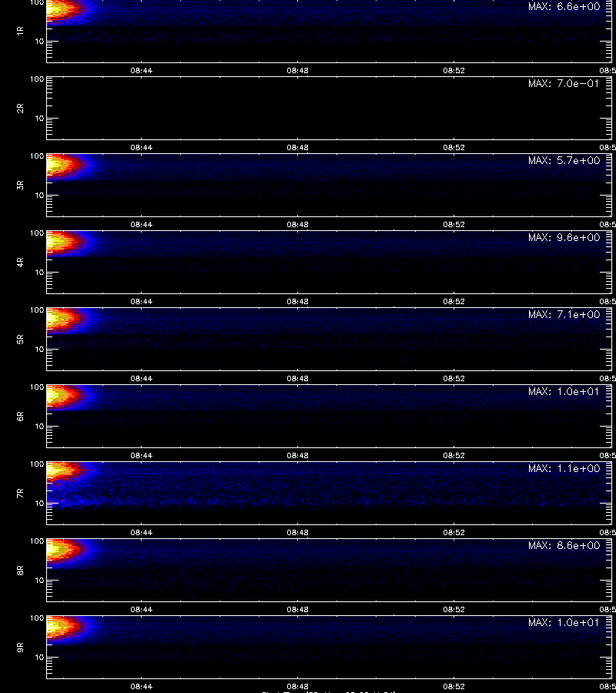Select the 'MAX: 1.1e+00' text in the 7R panel
The image size is (616, 693).
pyautogui.click(x=564, y=468)
